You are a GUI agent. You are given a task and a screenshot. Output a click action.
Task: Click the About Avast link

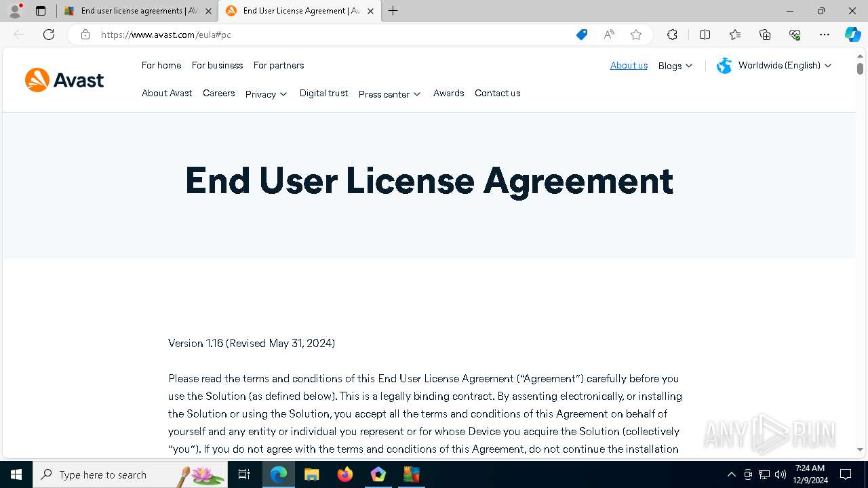(x=167, y=93)
